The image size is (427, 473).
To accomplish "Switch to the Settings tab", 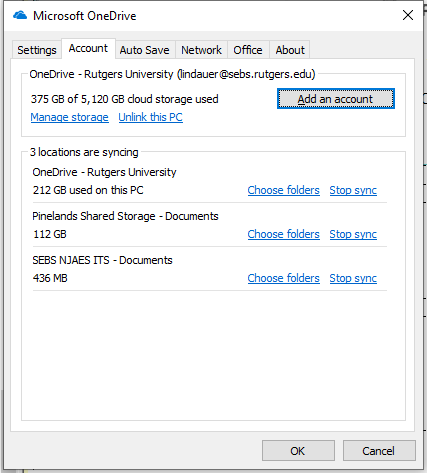I will tap(37, 50).
